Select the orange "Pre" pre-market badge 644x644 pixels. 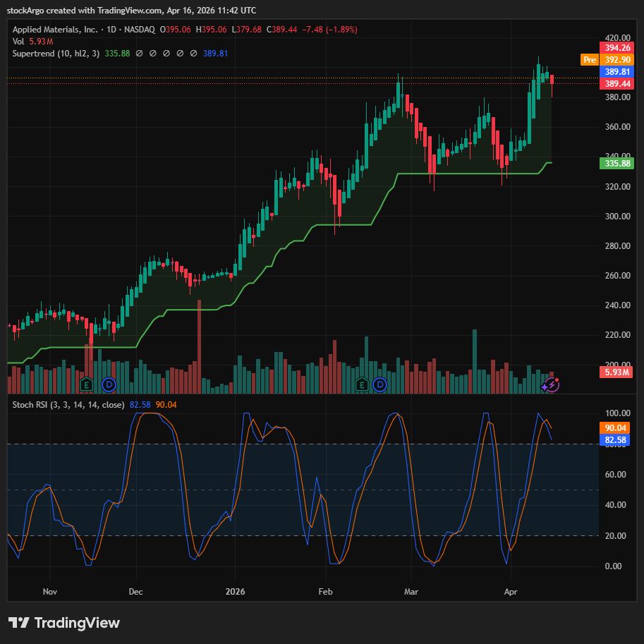pyautogui.click(x=589, y=60)
